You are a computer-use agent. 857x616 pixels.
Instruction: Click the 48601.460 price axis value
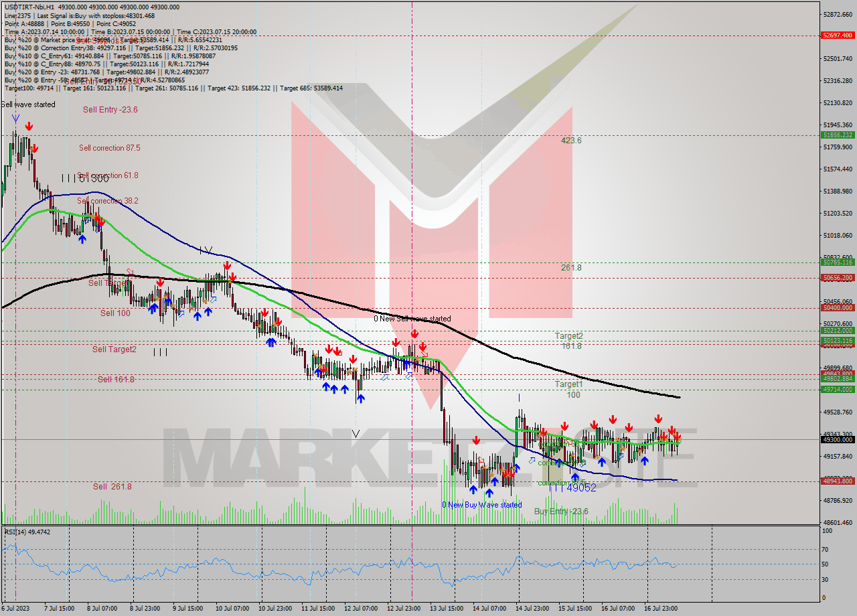[x=838, y=523]
